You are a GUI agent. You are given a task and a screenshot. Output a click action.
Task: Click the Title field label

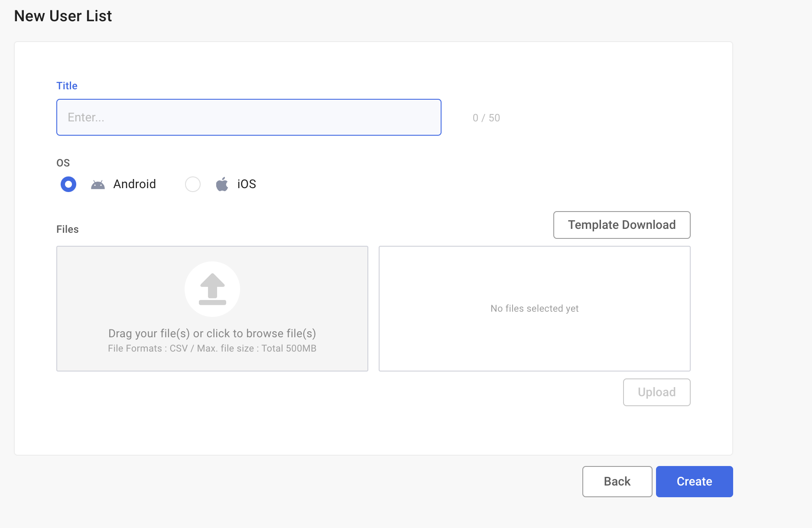click(67, 86)
